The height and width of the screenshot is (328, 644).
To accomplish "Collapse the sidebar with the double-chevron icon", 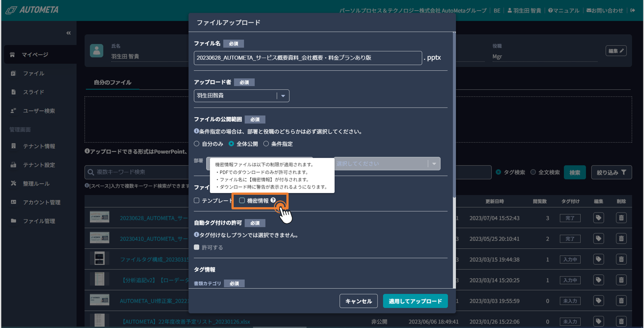I will pyautogui.click(x=69, y=33).
